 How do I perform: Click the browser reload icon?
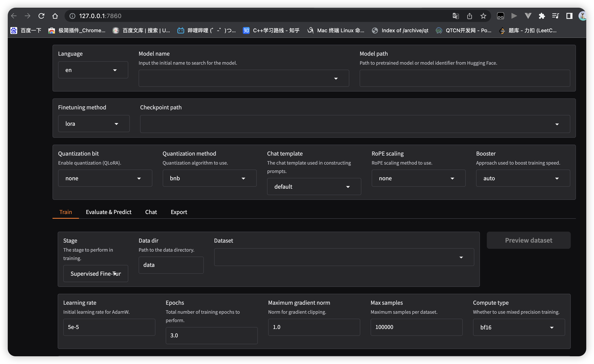(42, 16)
